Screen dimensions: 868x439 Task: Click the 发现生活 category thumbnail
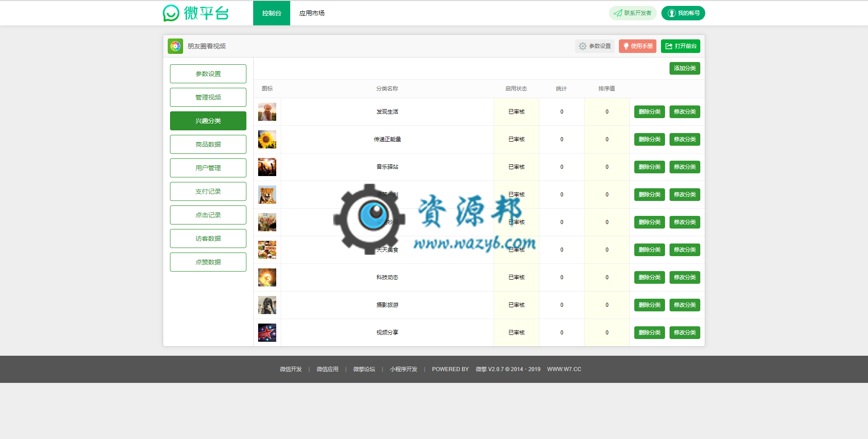(267, 112)
